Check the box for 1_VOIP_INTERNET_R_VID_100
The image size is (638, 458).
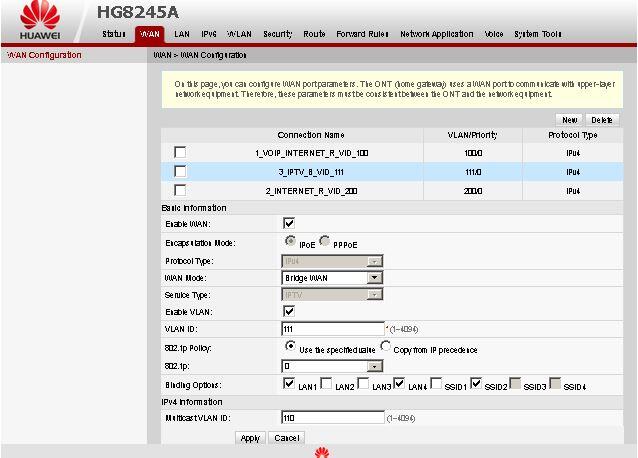point(180,152)
